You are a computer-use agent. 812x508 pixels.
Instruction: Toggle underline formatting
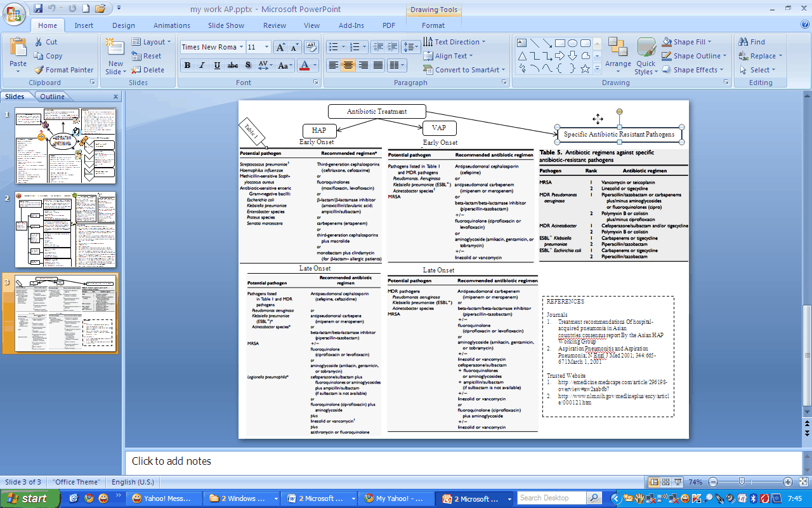tap(216, 65)
